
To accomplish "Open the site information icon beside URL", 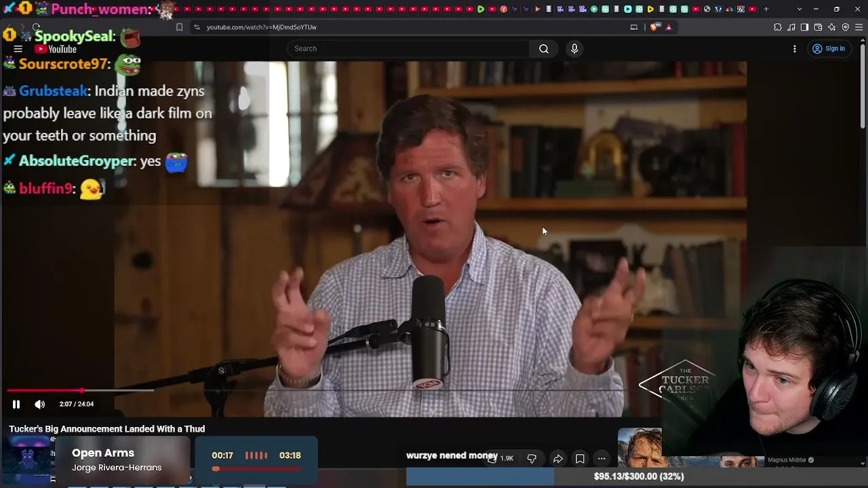I will [x=197, y=27].
